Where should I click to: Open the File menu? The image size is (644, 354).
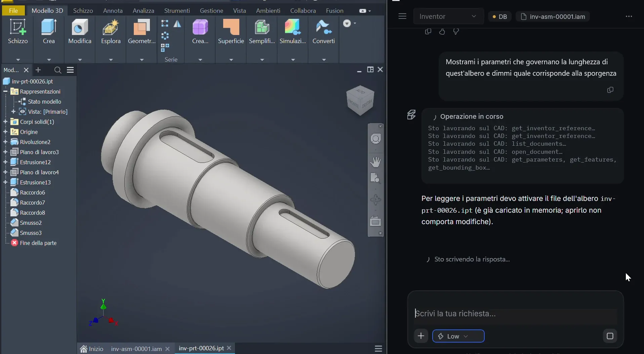pyautogui.click(x=13, y=11)
